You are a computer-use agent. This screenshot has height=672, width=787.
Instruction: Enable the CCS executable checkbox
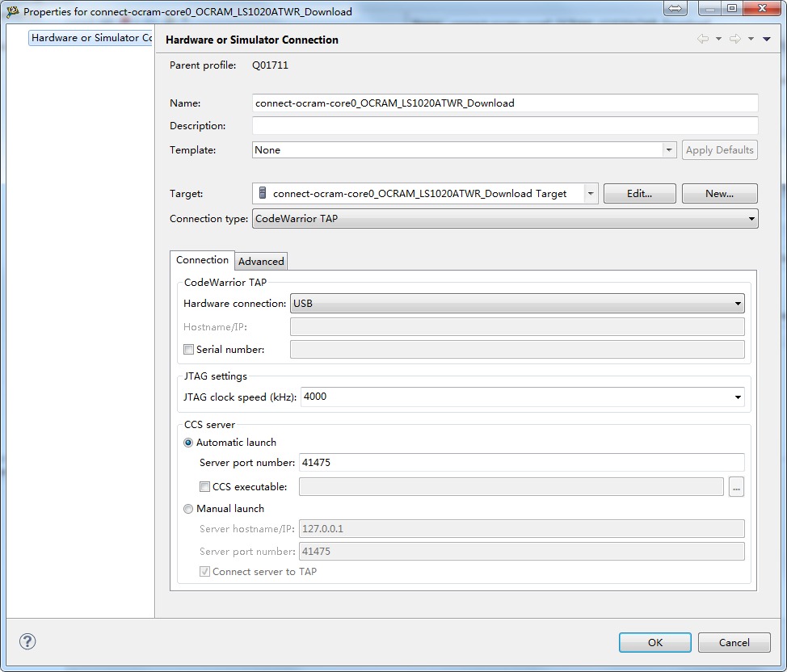204,486
